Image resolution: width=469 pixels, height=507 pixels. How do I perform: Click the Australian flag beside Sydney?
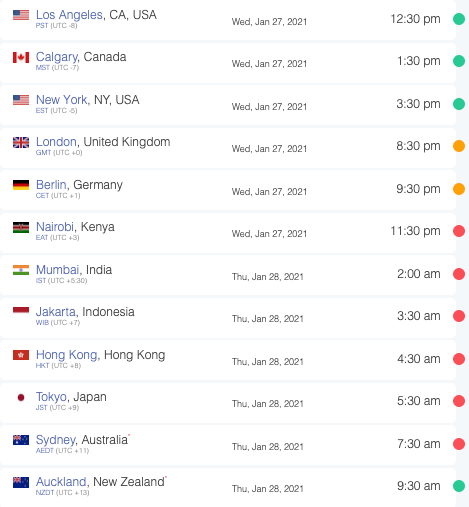point(21,440)
